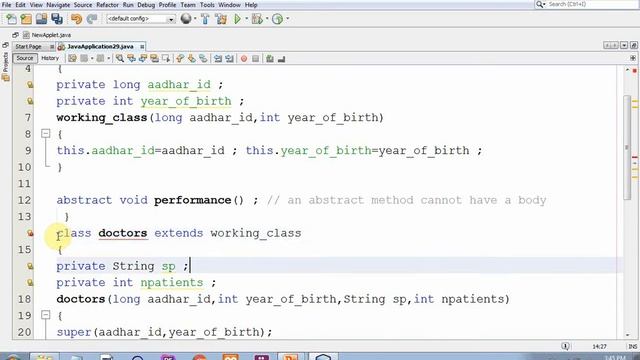The image size is (640, 360).
Task: Click Next Bookmark arrow icon
Action: 191,59
